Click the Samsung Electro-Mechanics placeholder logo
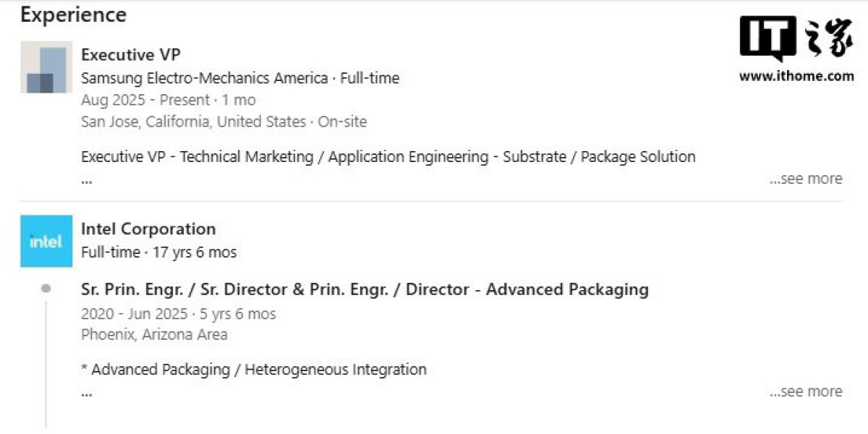This screenshot has width=868, height=434. (46, 67)
